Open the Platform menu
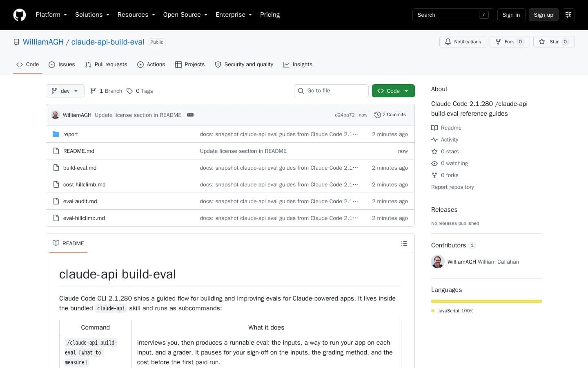The height and width of the screenshot is (368, 588). tap(51, 15)
